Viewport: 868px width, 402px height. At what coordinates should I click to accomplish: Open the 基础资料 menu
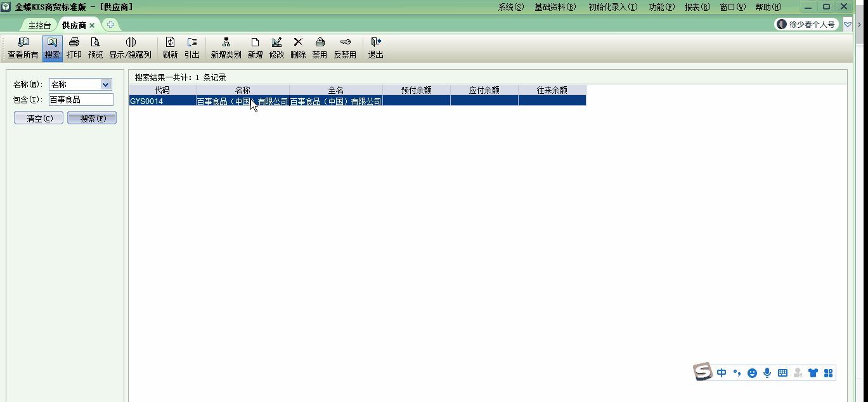tap(555, 7)
